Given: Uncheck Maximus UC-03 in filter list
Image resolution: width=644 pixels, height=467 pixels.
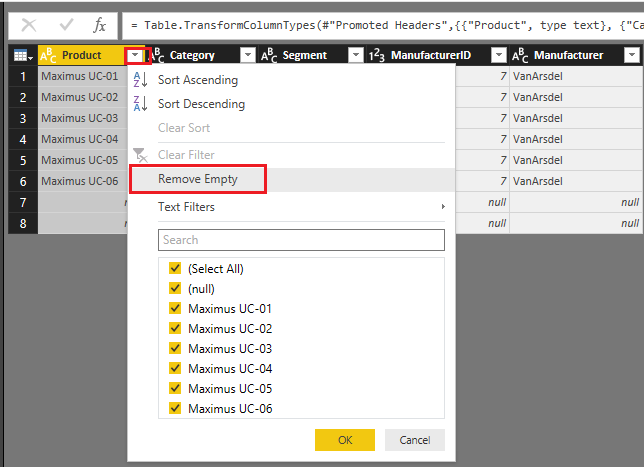Looking at the screenshot, I should (175, 348).
